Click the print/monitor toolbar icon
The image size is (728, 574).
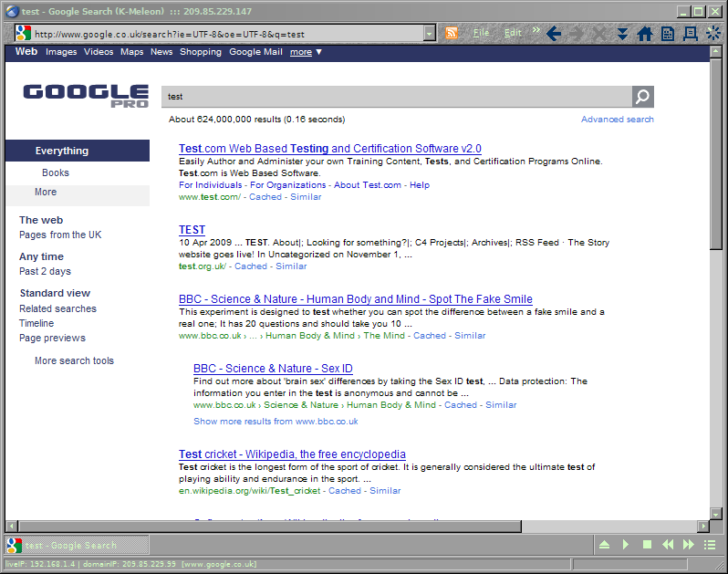click(x=691, y=34)
